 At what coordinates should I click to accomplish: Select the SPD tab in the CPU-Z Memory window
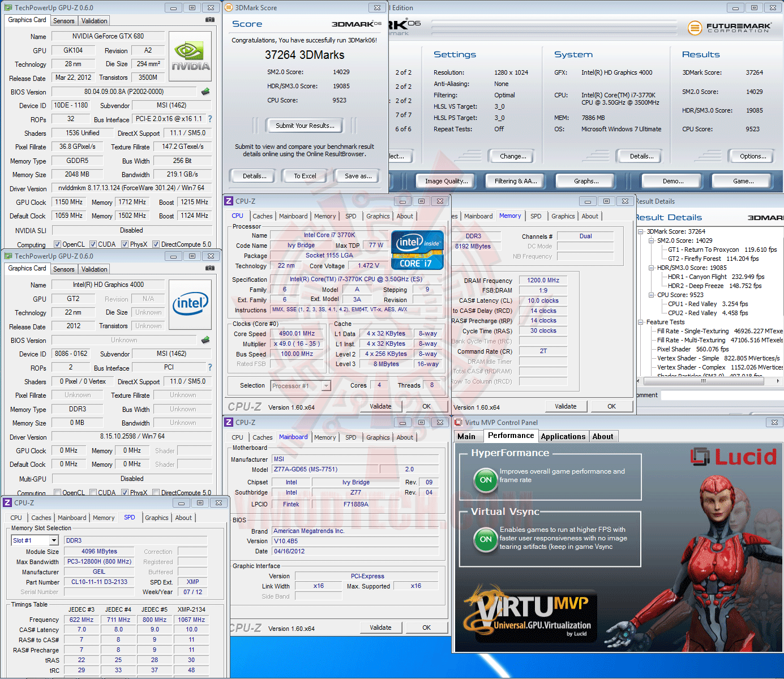pyautogui.click(x=536, y=216)
